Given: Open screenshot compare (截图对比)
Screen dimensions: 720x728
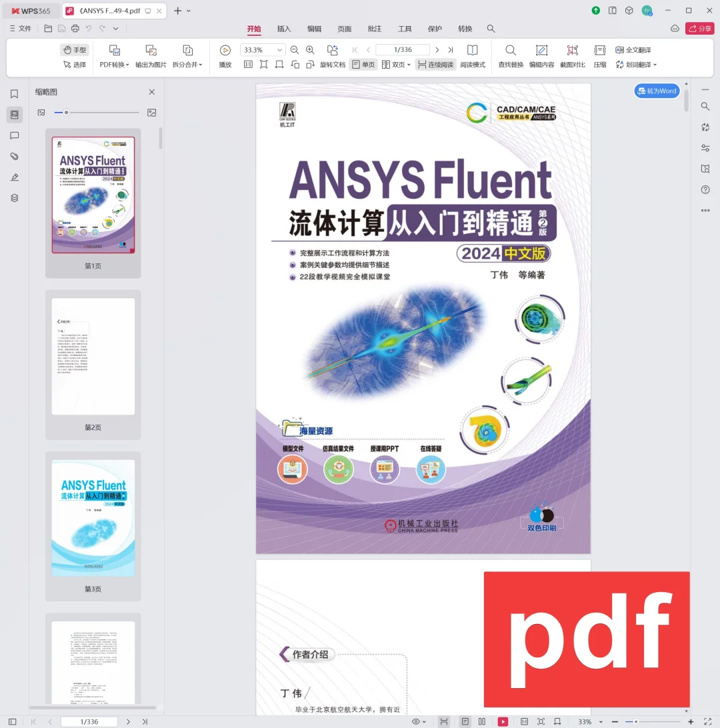Looking at the screenshot, I should click(573, 56).
